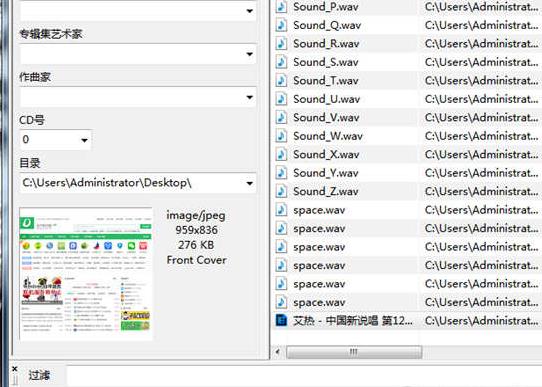
Task: Click the audio icon of Sound_R.wav
Action: [x=281, y=44]
